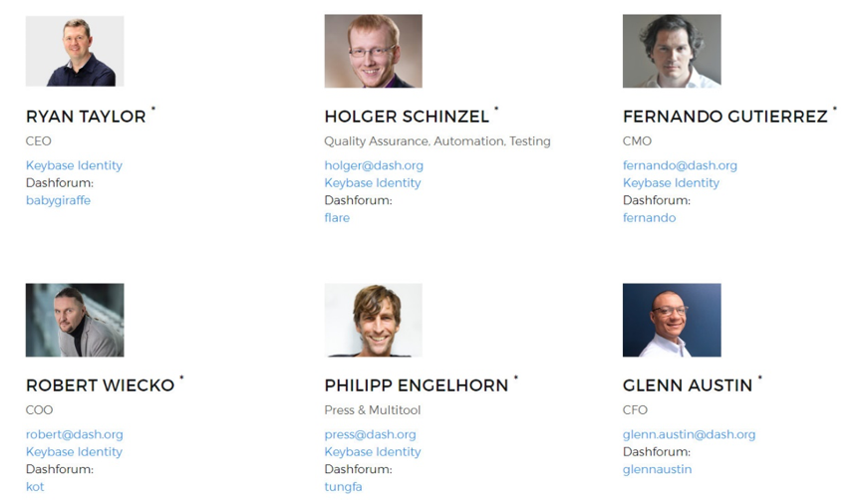Click Holger Schinzel's profile photo

tap(374, 51)
